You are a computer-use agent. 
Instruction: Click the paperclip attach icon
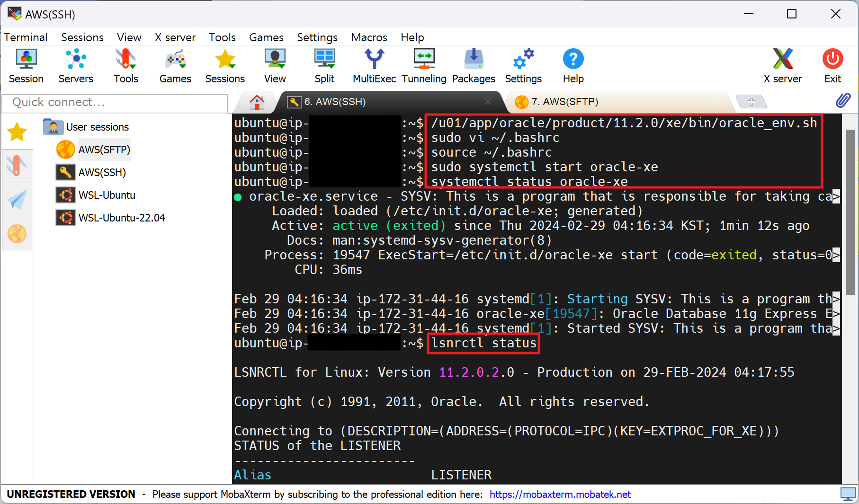[843, 100]
